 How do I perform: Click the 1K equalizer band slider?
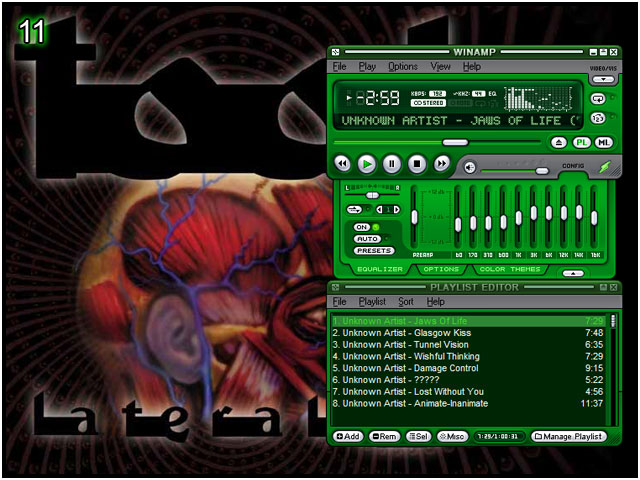(518, 218)
